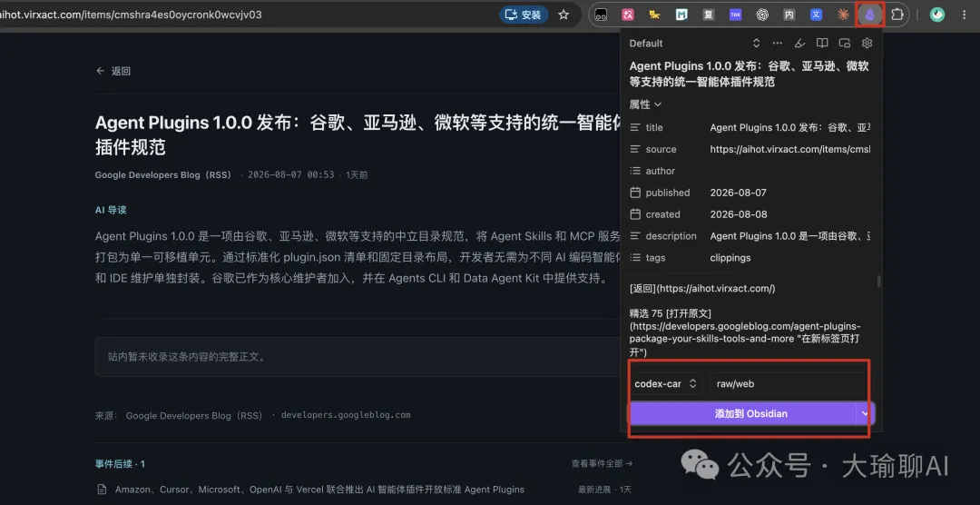The height and width of the screenshot is (505, 980).
Task: Click '站内暂未收录这条内容的完整正文。' notice
Action: pos(187,357)
